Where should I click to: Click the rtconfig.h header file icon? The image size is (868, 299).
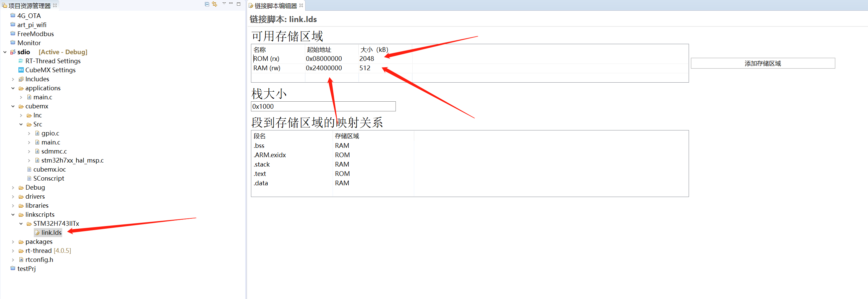tap(21, 260)
